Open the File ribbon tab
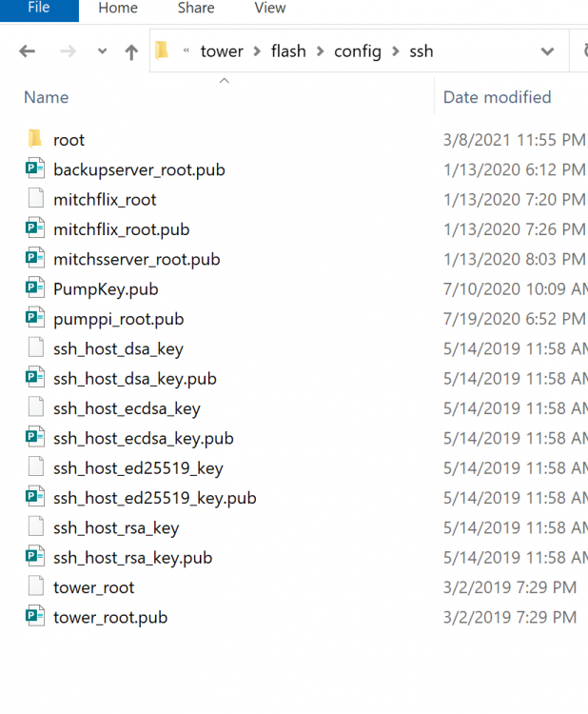Screen dimensions: 588x714 pyautogui.click(x=39, y=9)
